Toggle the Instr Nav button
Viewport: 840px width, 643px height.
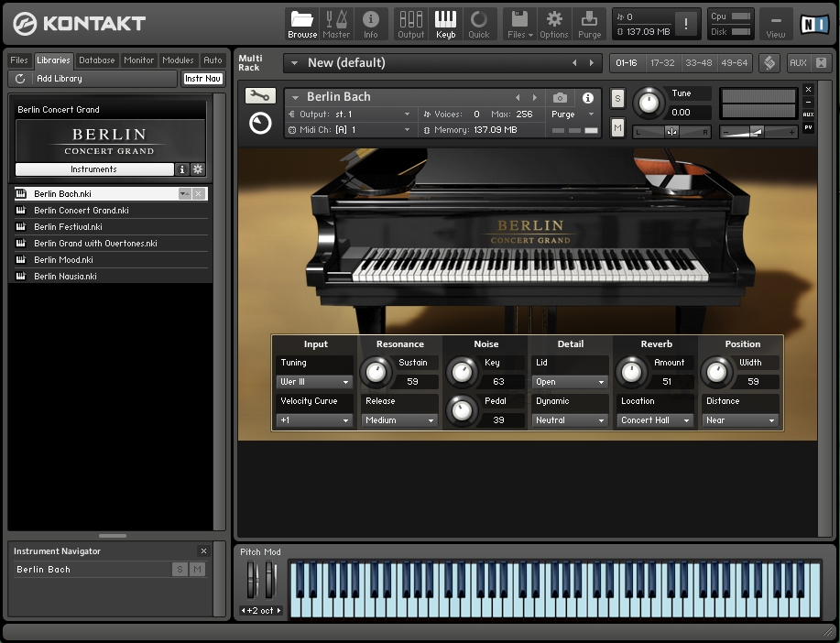pos(202,79)
